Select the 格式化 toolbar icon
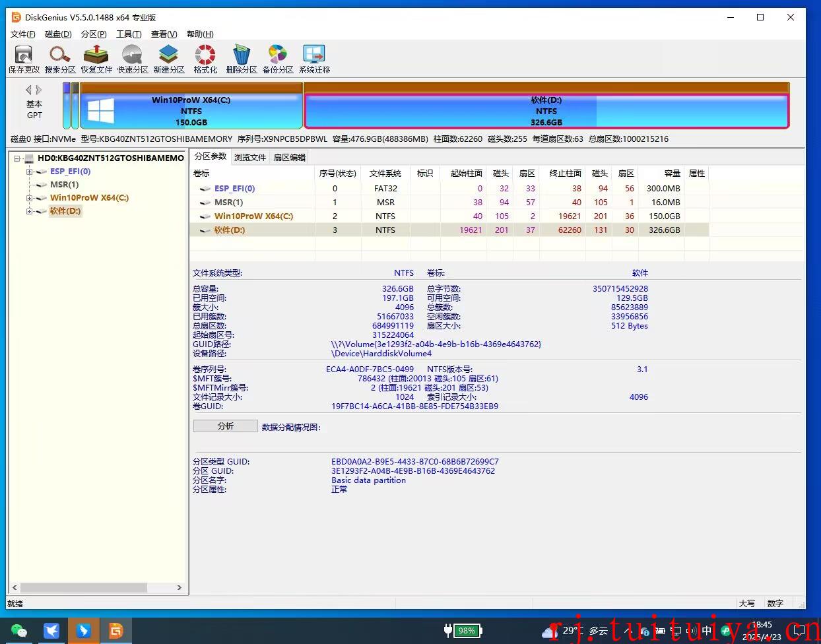 (205, 59)
